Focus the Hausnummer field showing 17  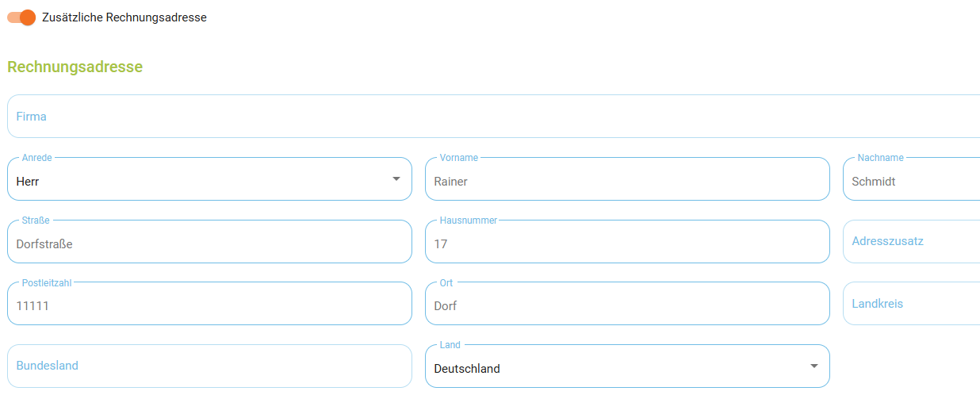tap(627, 241)
